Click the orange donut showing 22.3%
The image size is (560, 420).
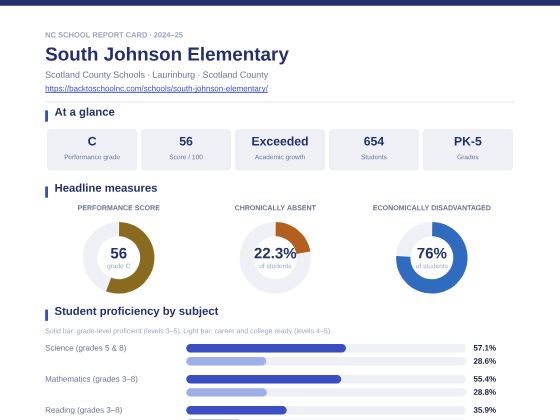coord(275,258)
